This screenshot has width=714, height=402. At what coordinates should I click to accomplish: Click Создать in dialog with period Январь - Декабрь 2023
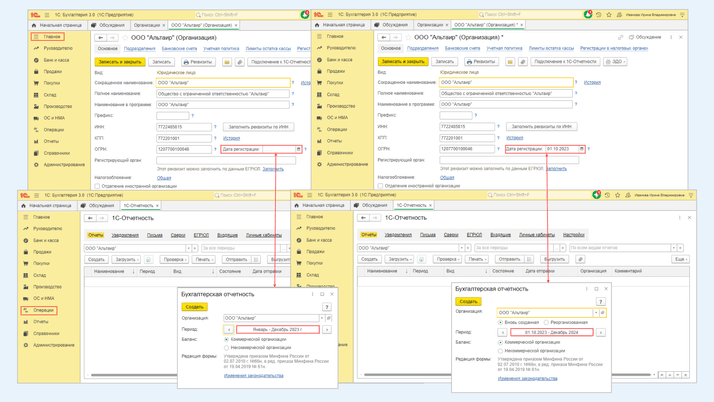(x=195, y=307)
